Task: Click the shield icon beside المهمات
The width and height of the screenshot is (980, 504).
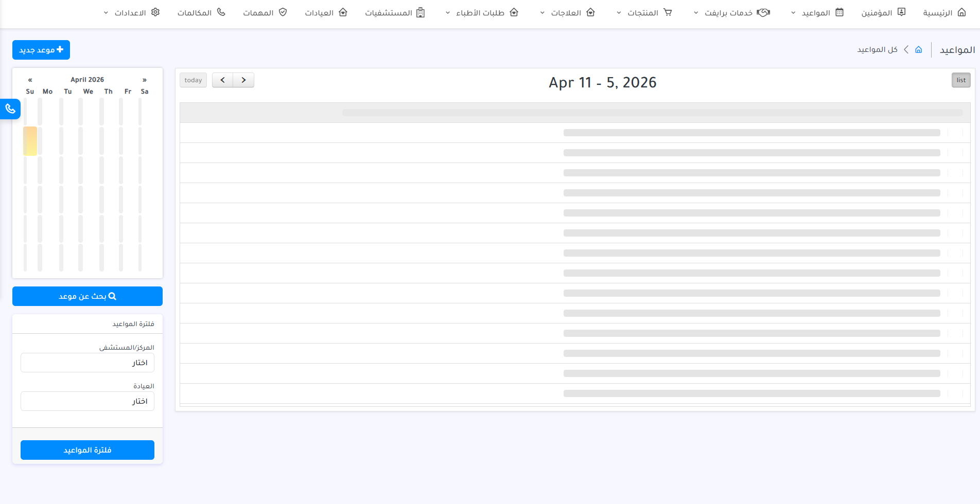Action: point(283,12)
